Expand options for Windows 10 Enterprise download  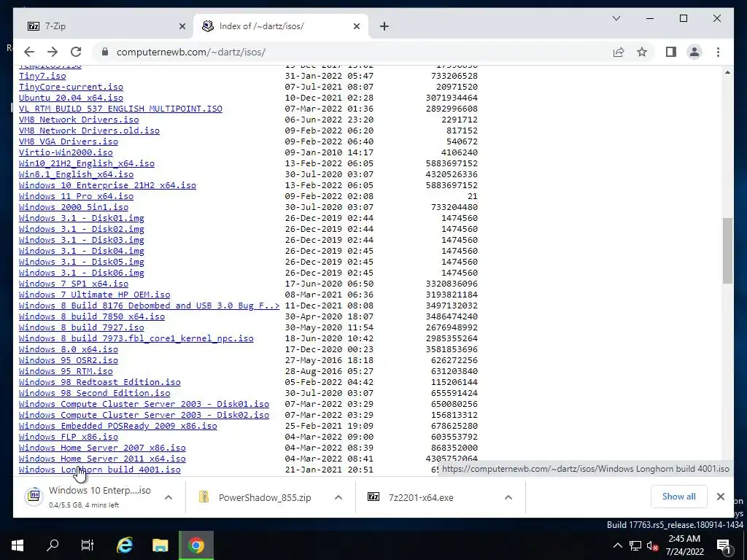click(169, 497)
